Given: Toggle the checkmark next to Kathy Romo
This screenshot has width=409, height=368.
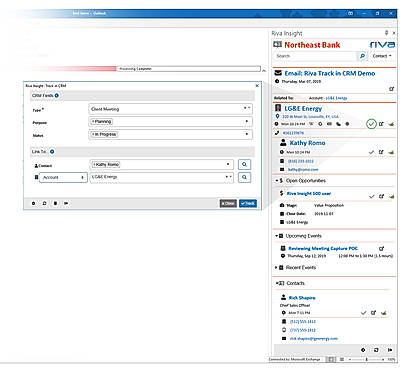Looking at the screenshot, I should pyautogui.click(x=371, y=152).
